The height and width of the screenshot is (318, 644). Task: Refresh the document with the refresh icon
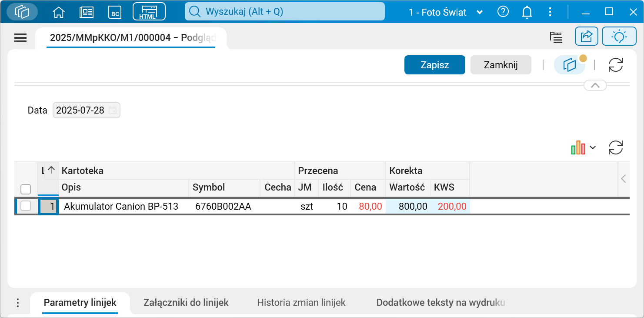pos(615,64)
